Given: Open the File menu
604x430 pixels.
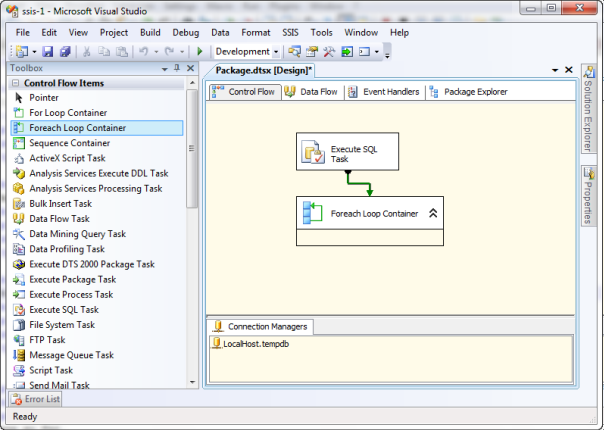Looking at the screenshot, I should 23,33.
